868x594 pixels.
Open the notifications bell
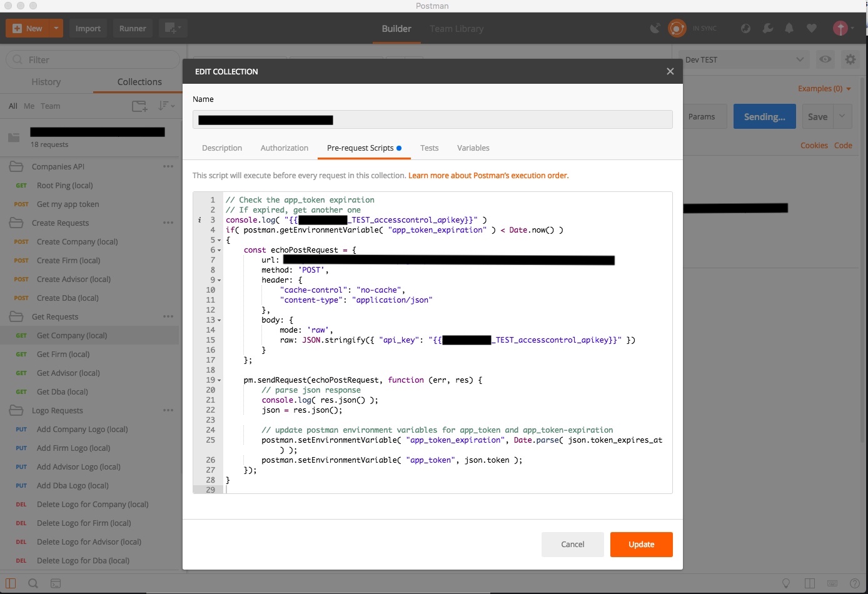(x=789, y=28)
